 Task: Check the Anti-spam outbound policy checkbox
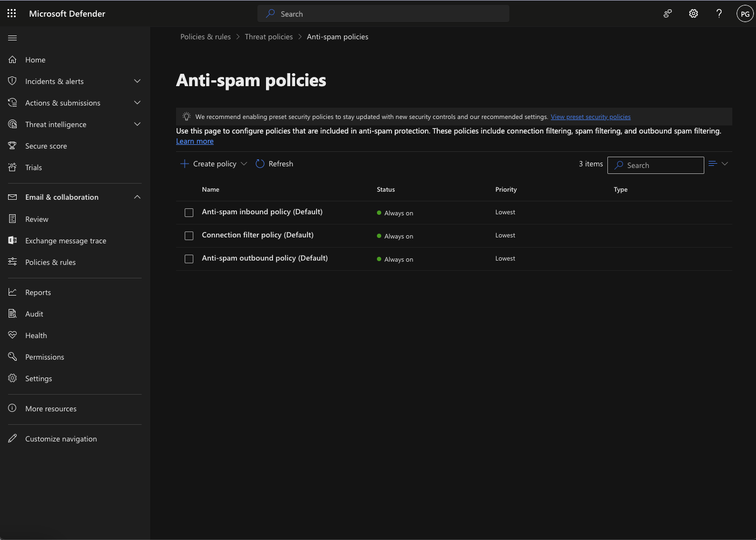[189, 259]
